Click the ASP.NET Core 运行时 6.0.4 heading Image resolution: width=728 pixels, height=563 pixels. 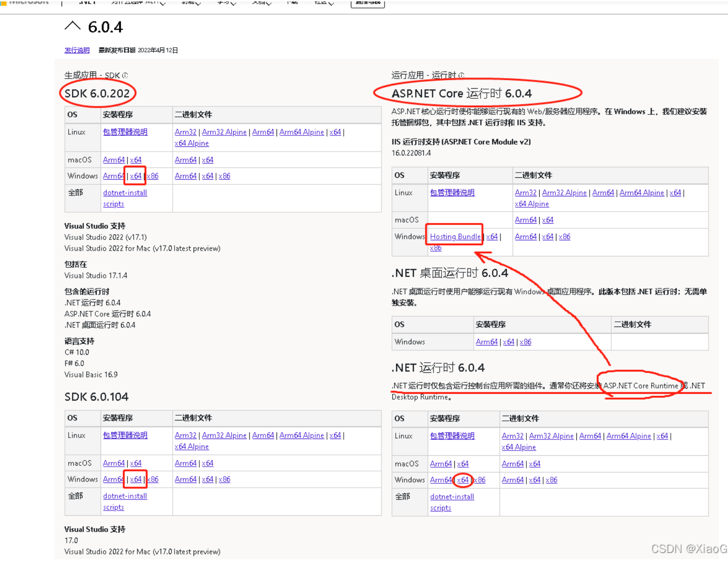click(461, 93)
